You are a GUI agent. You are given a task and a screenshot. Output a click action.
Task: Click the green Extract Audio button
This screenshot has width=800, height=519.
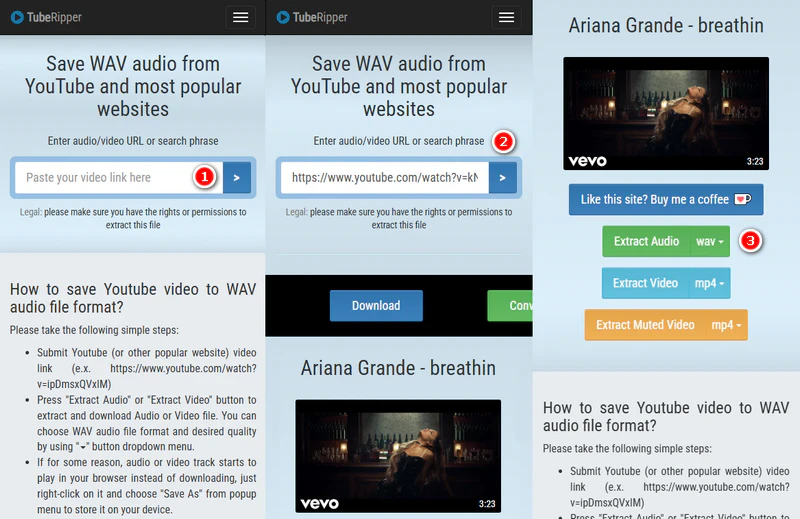[646, 242]
